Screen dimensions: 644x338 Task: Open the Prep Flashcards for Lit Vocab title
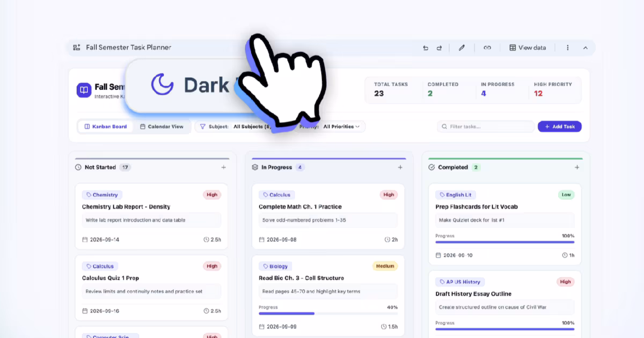coord(477,207)
